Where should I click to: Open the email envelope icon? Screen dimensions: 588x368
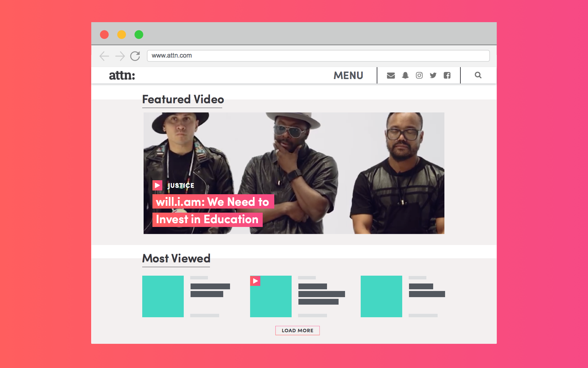[x=391, y=75]
